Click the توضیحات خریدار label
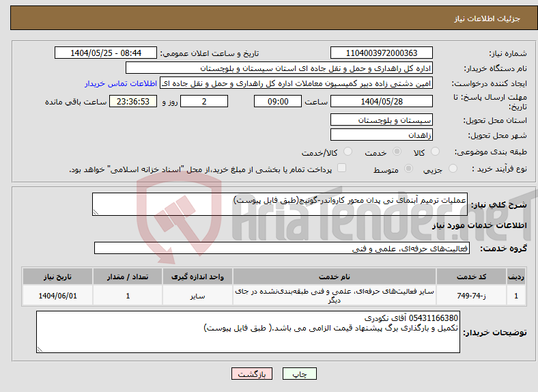The height and width of the screenshot is (392, 538). [x=495, y=333]
